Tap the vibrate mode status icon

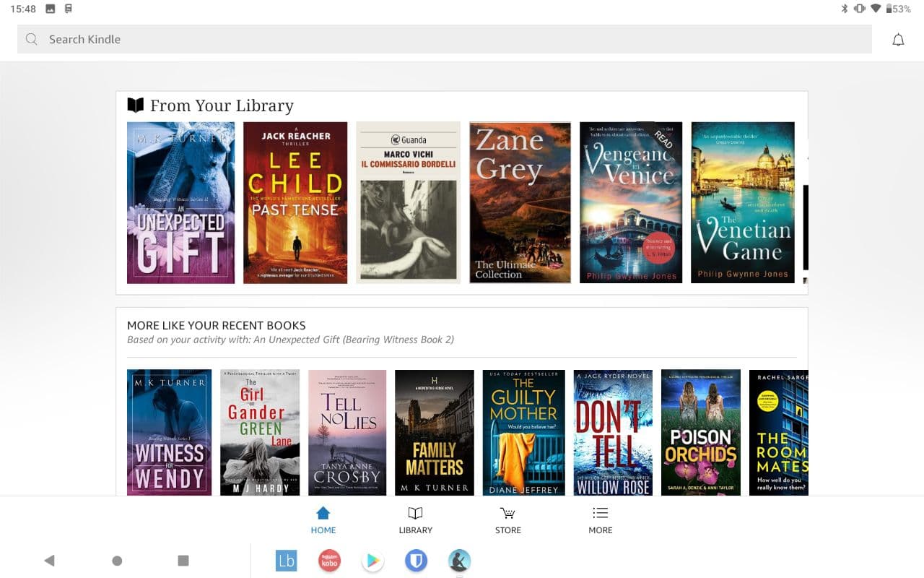point(860,9)
